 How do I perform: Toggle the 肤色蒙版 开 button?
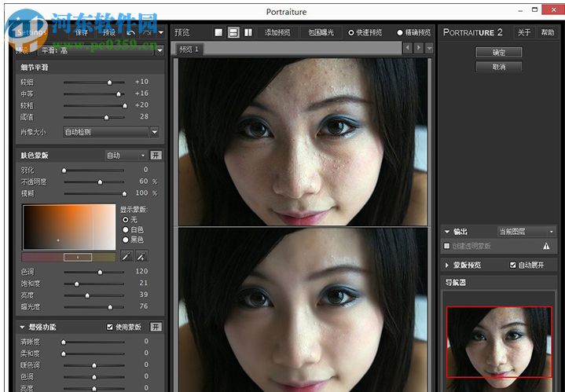[x=156, y=156]
